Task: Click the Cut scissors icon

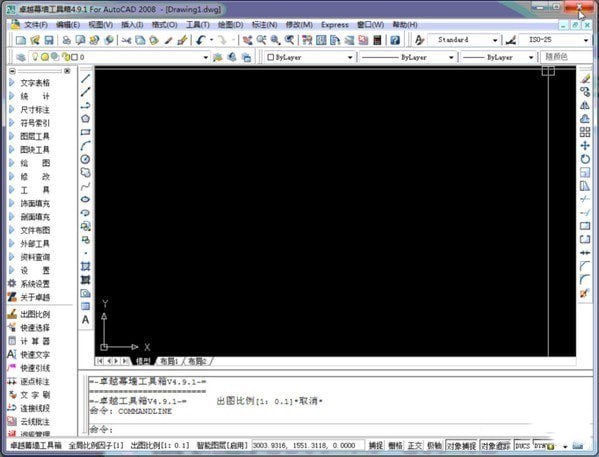Action: [126, 40]
